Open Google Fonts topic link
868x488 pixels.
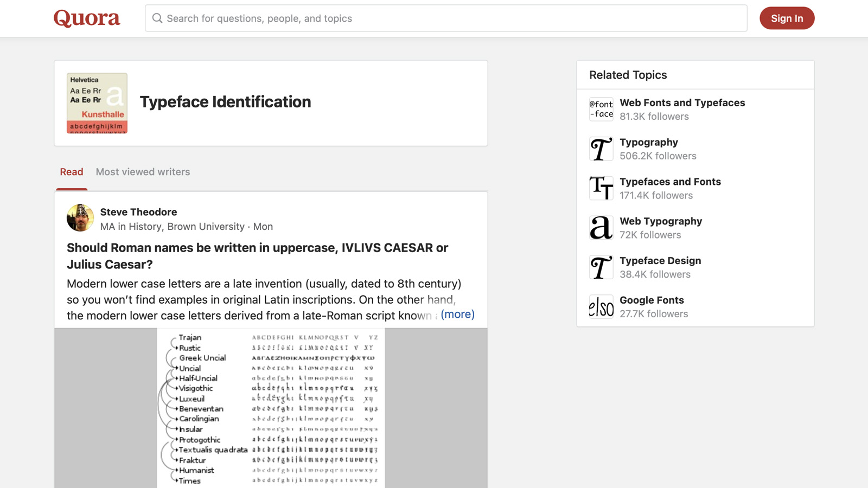point(652,300)
